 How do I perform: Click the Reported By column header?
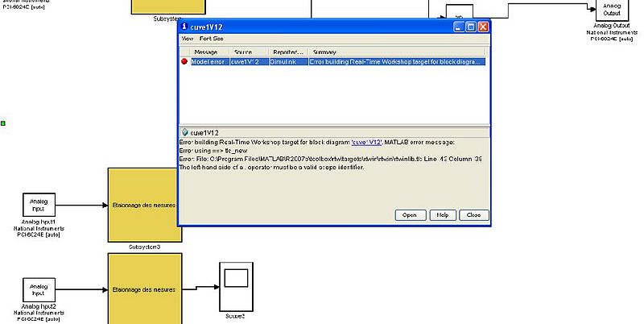[x=287, y=52]
